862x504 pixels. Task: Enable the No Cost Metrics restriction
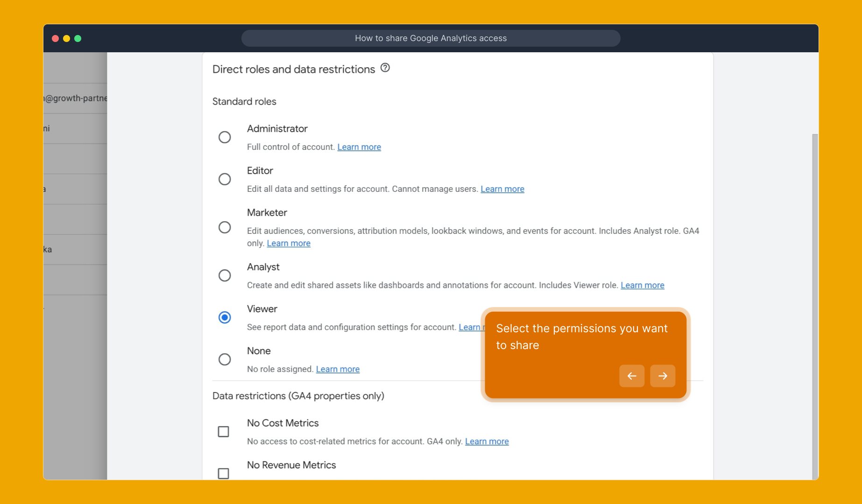coord(224,431)
